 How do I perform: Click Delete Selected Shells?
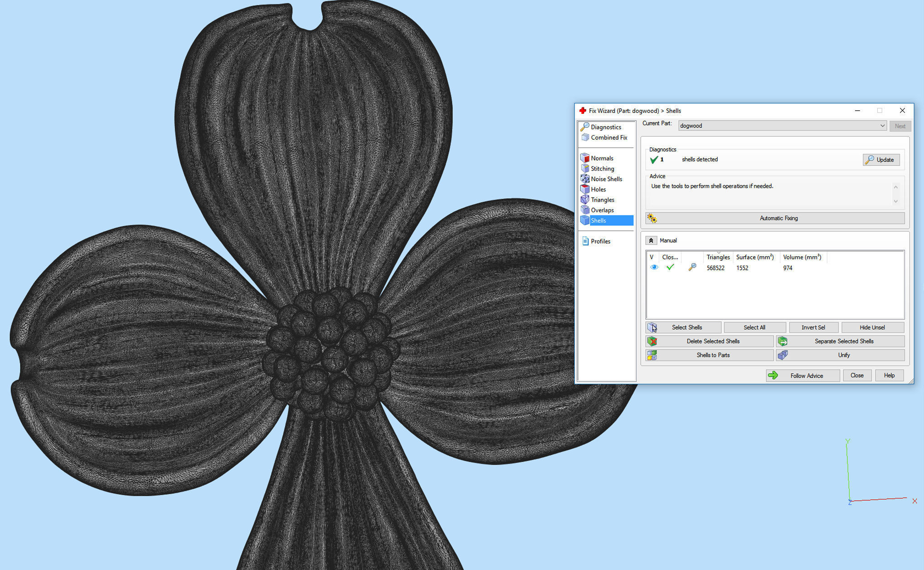coord(710,341)
